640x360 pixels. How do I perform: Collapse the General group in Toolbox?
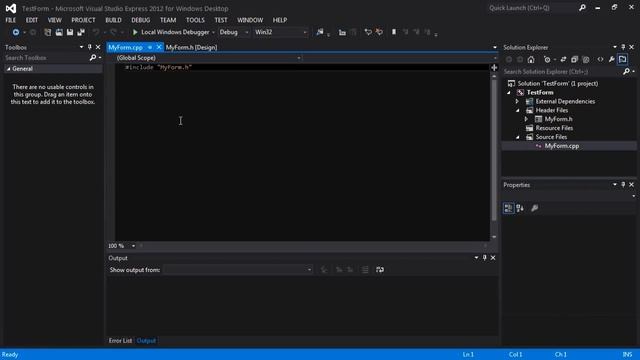[x=8, y=69]
